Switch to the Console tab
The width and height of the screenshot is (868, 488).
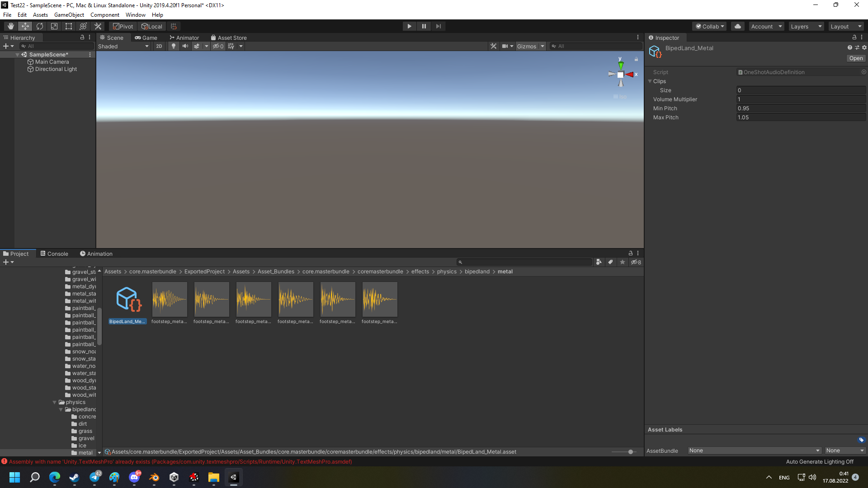[55, 253]
